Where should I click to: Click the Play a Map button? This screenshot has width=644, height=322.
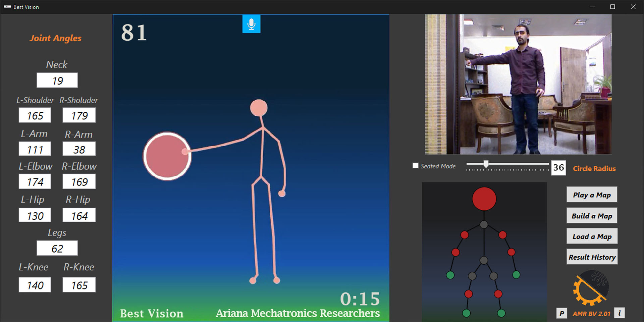592,195
